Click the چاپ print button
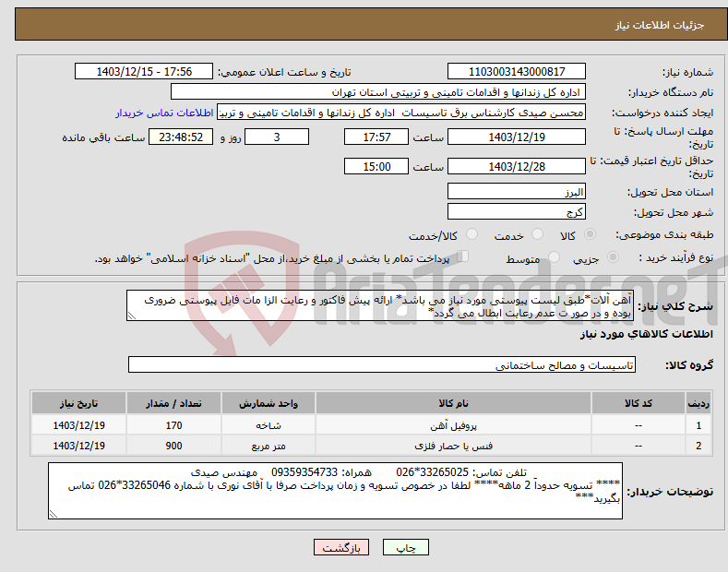Image resolution: width=728 pixels, height=572 pixels. pyautogui.click(x=406, y=547)
